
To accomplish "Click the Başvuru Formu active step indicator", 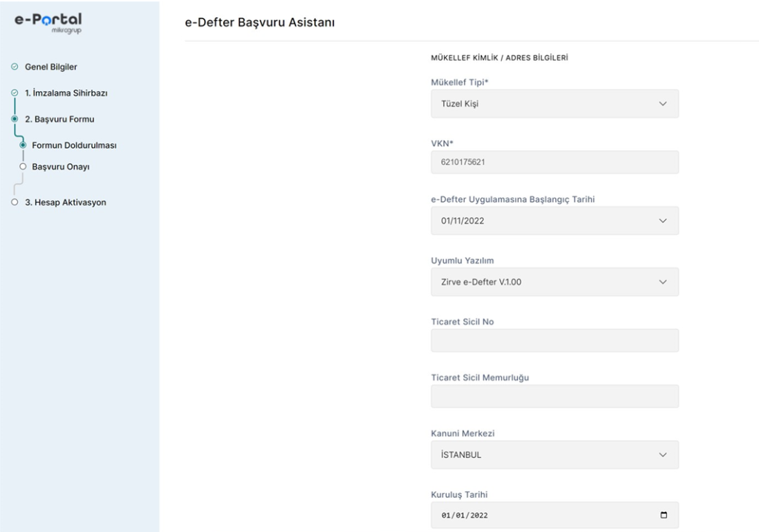I will tap(14, 119).
